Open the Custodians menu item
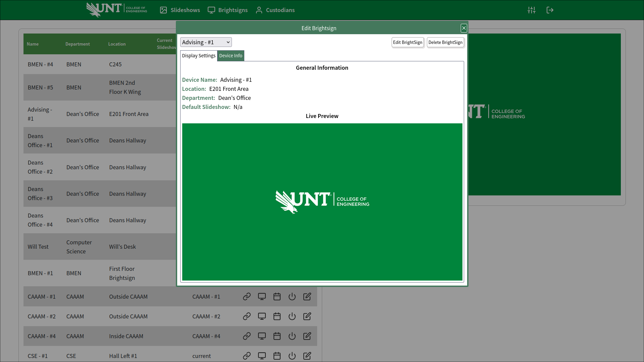This screenshot has width=644, height=362. [275, 10]
